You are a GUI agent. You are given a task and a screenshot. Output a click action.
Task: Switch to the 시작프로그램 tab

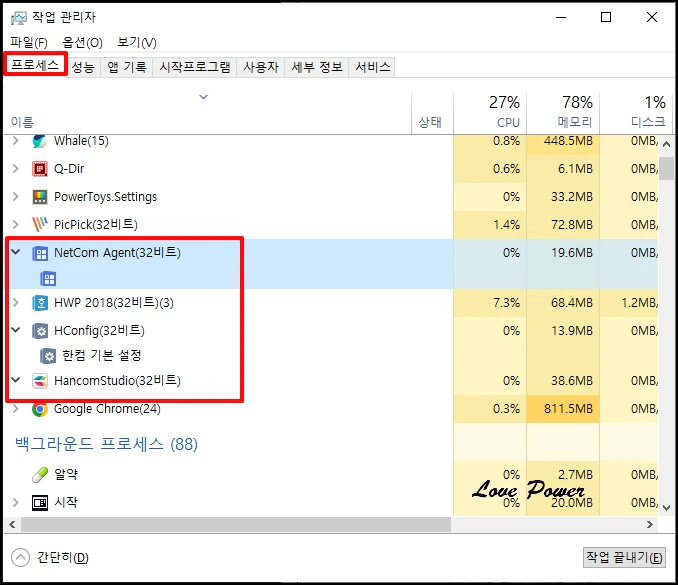pos(195,67)
